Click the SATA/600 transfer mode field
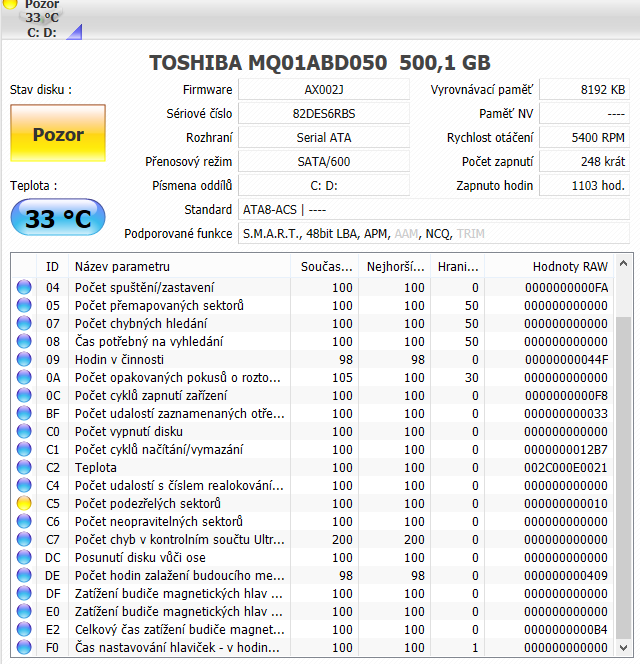This screenshot has height=664, width=640. (x=324, y=161)
